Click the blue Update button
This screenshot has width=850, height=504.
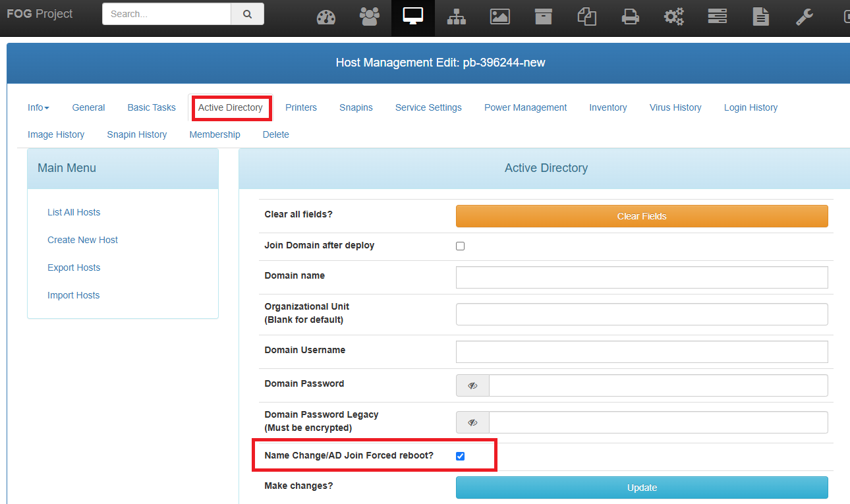point(642,488)
